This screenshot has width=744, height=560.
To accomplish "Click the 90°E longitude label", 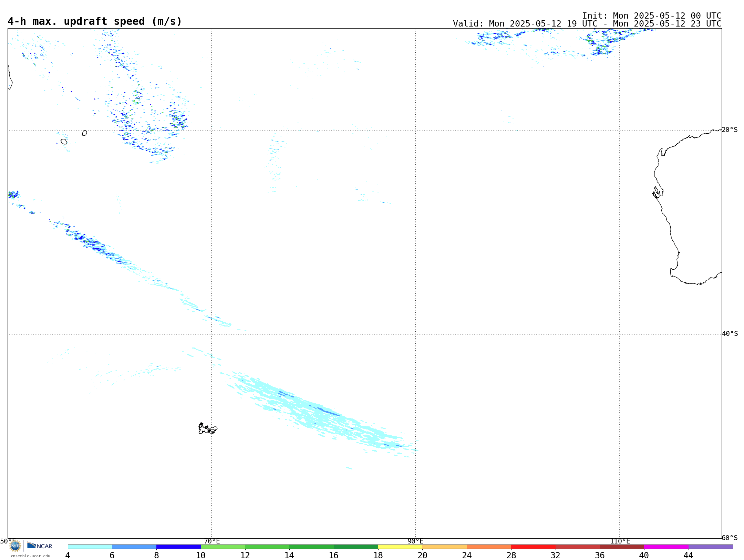I will coord(416,541).
